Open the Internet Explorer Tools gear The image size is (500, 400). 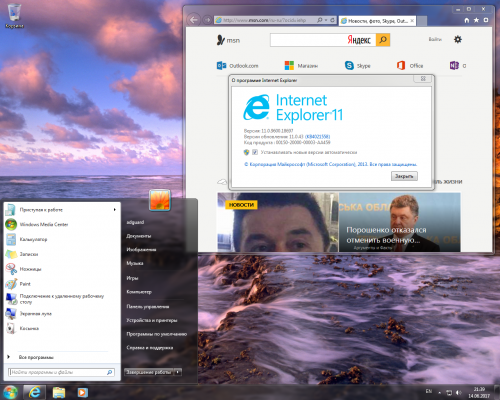click(x=486, y=20)
